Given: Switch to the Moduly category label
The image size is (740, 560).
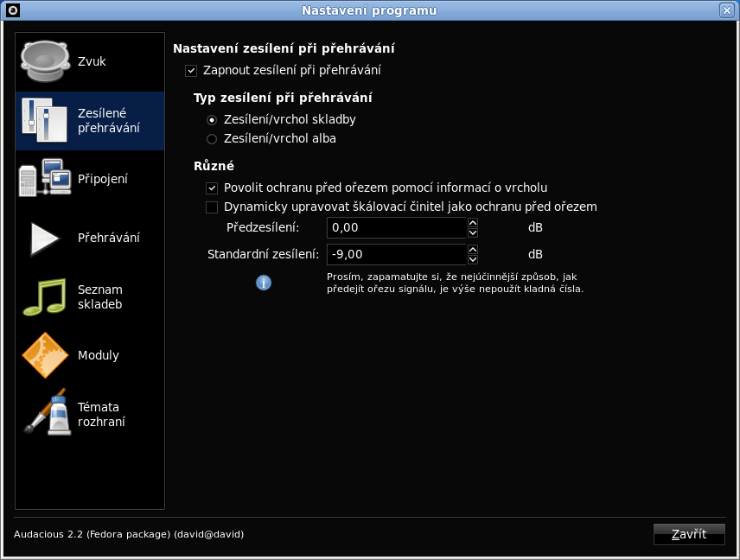Looking at the screenshot, I should (99, 355).
